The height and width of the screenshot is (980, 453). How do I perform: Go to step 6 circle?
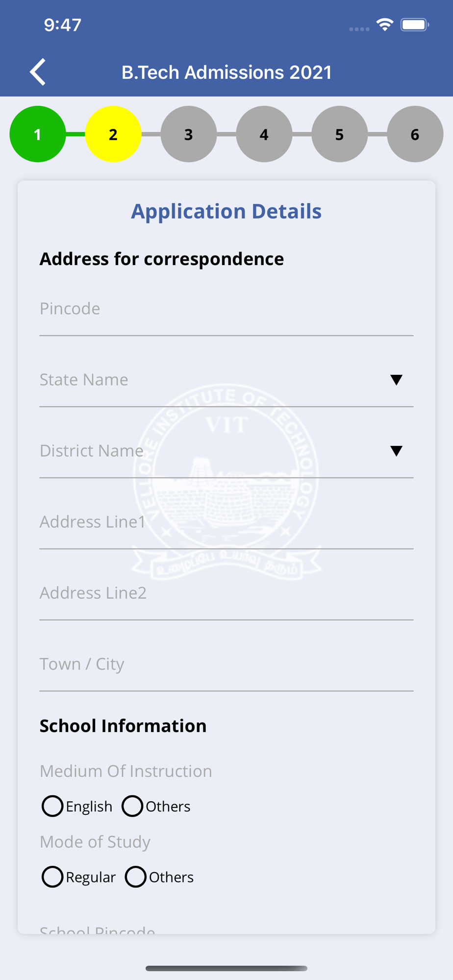click(x=415, y=134)
